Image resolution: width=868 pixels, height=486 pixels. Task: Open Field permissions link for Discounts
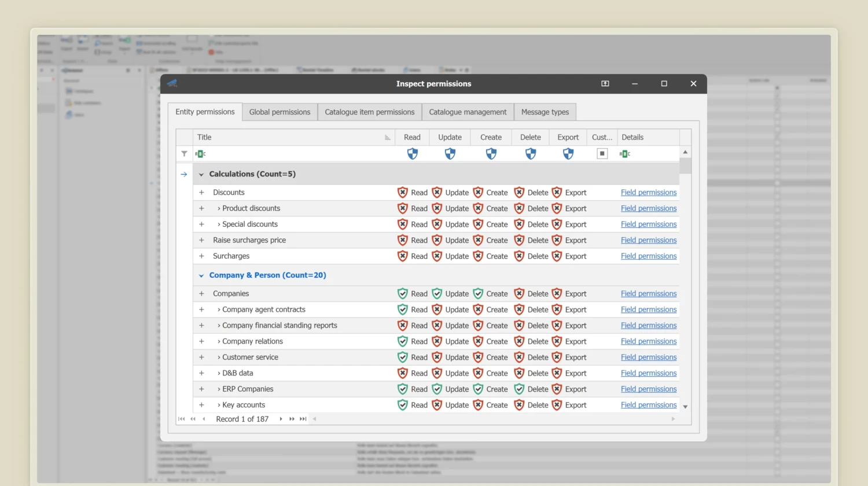[x=649, y=193]
